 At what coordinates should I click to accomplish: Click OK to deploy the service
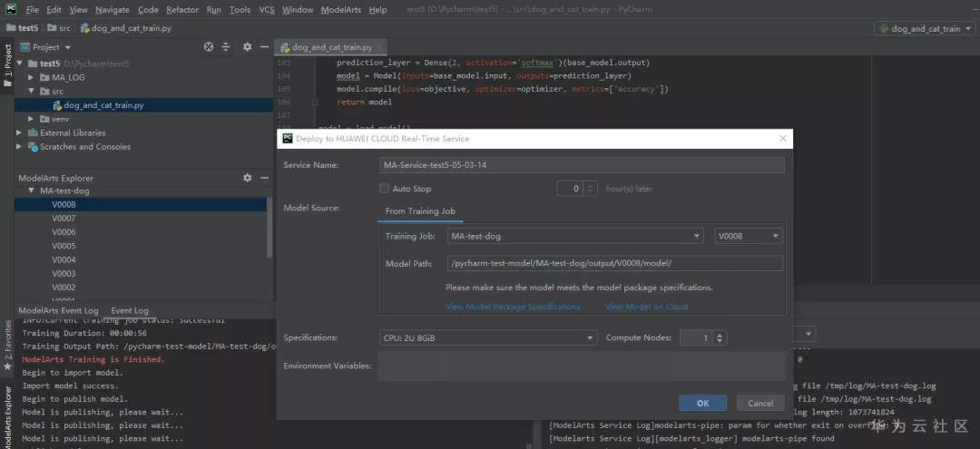702,404
